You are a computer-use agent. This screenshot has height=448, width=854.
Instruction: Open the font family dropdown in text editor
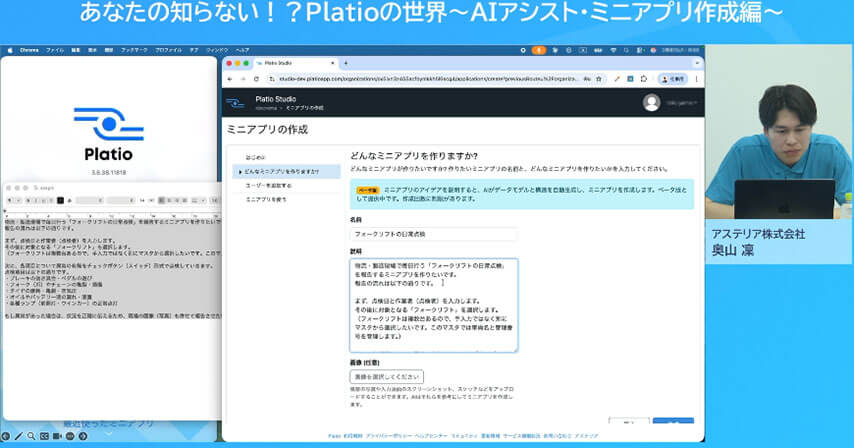[89, 201]
